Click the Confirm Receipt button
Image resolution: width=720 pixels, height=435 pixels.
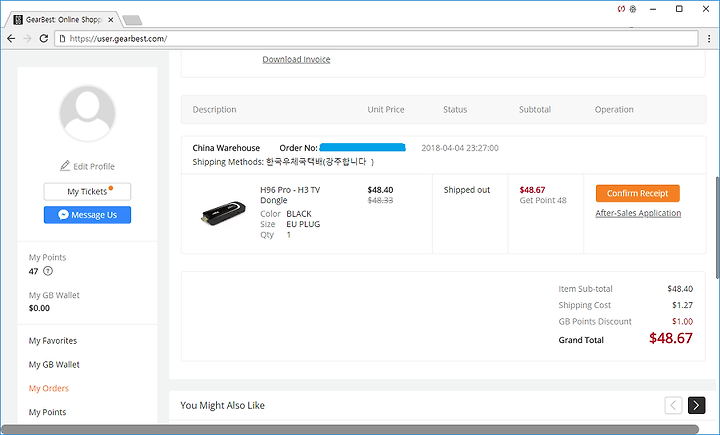click(x=637, y=193)
